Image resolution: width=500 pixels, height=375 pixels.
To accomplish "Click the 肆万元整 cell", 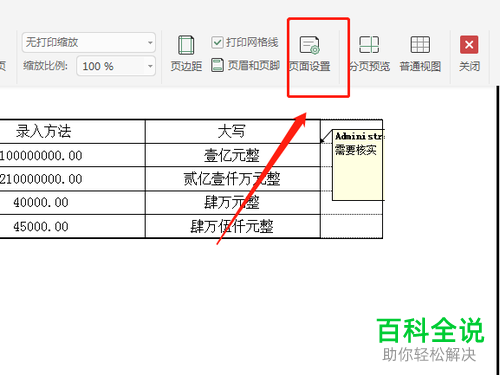I will click(x=233, y=203).
